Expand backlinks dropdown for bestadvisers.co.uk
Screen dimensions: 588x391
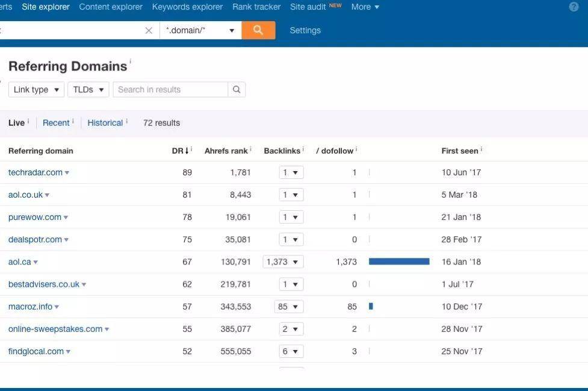[x=291, y=284]
